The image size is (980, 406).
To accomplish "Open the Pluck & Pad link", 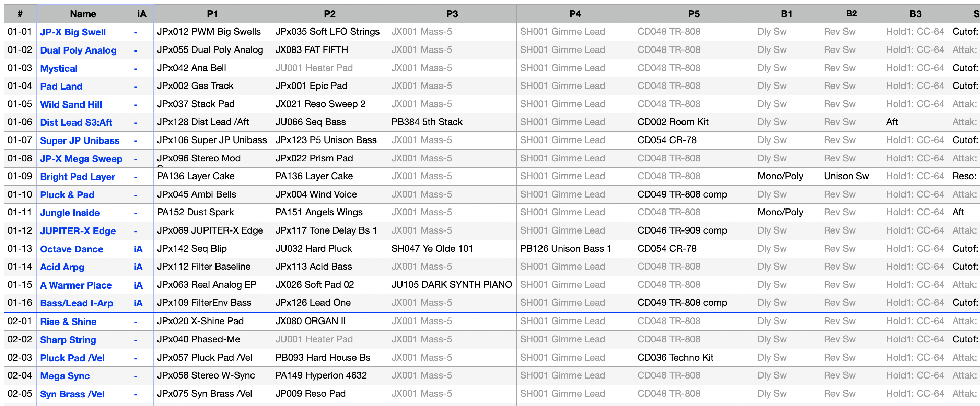I will click(67, 195).
